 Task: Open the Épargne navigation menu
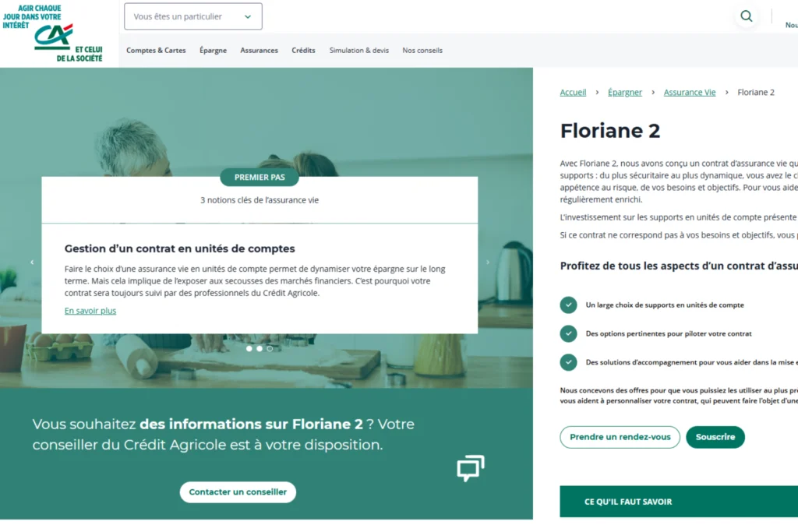tap(213, 51)
